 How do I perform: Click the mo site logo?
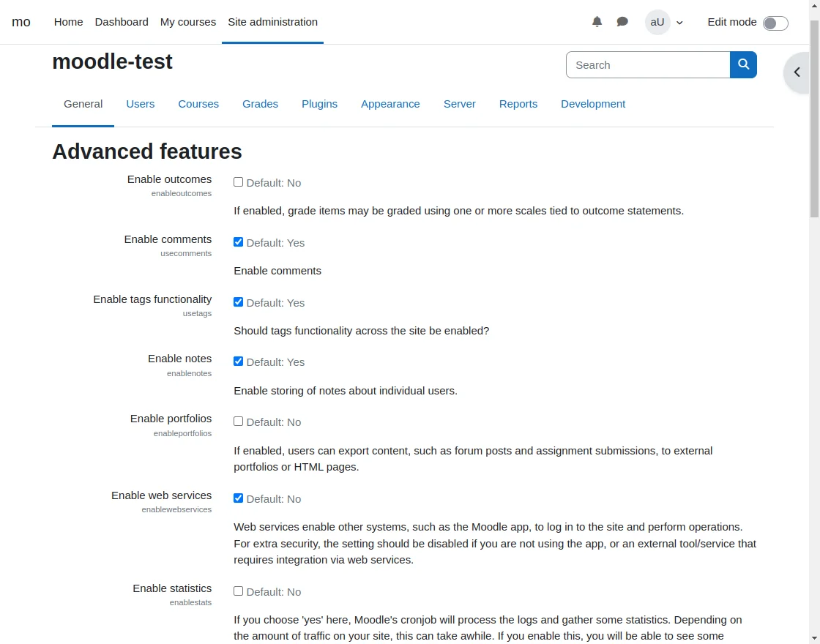21,22
